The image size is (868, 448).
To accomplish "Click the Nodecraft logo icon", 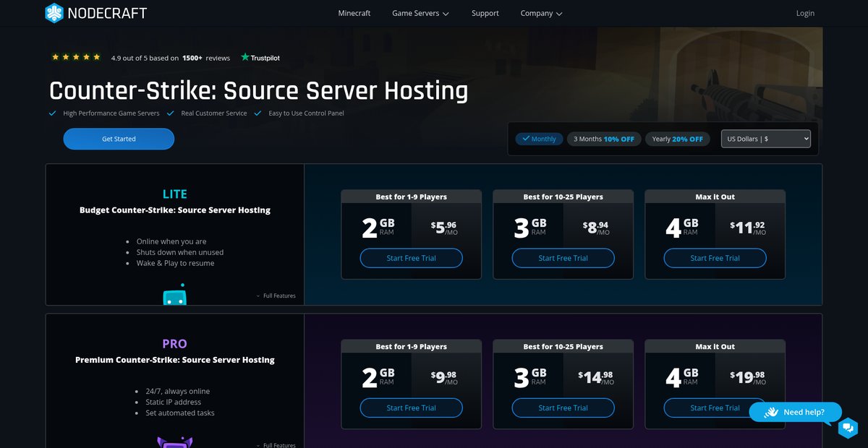I will (54, 13).
